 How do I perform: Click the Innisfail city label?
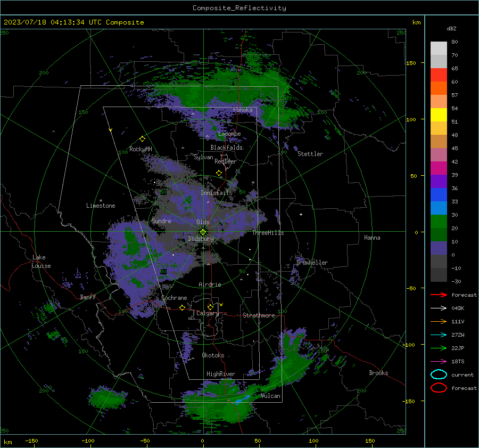pos(214,193)
